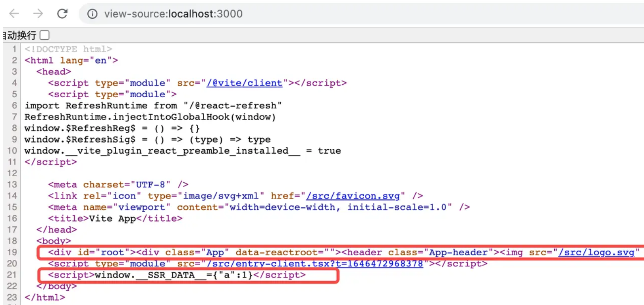Click the window.$RefreshSig$ line
Image resolution: width=644 pixels, height=305 pixels.
148,139
